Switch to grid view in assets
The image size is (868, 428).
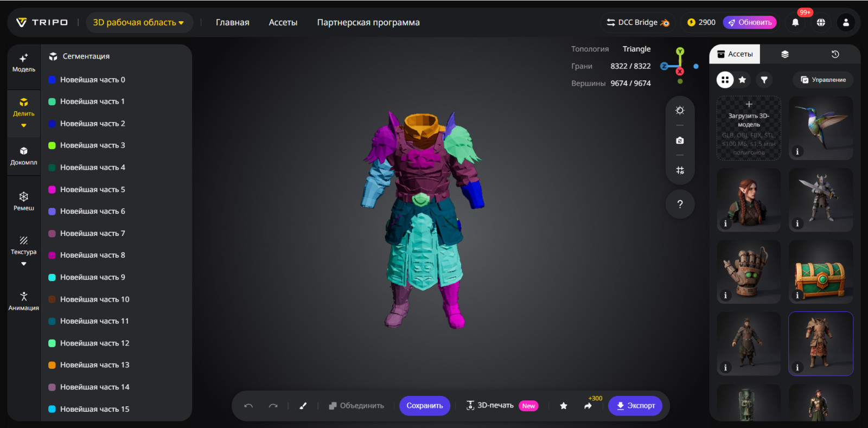(x=725, y=80)
